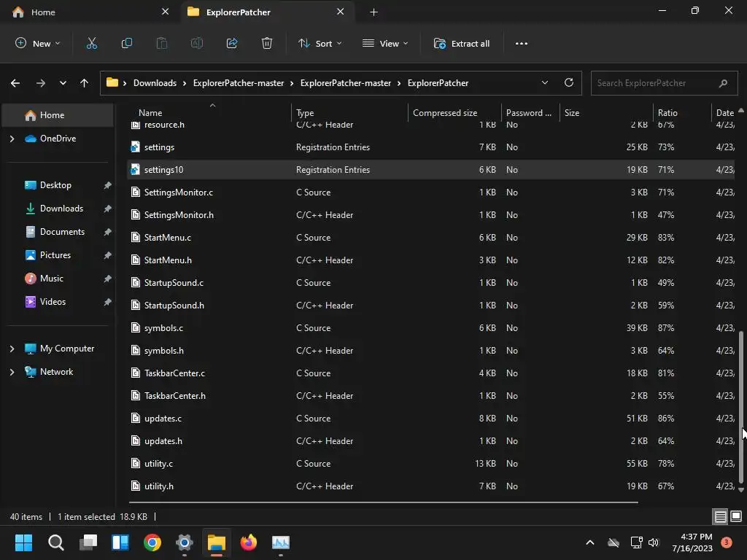The height and width of the screenshot is (560, 747).
Task: Open Documents in quick access
Action: 62,232
